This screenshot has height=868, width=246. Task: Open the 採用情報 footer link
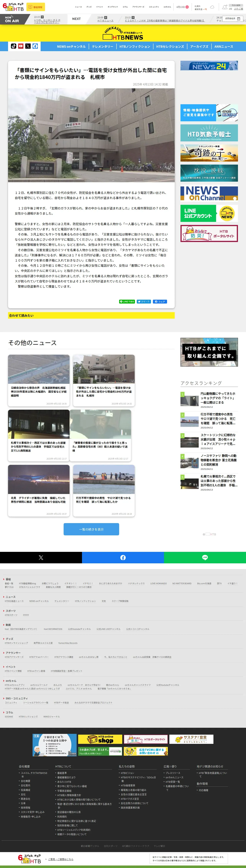(x=26, y=808)
